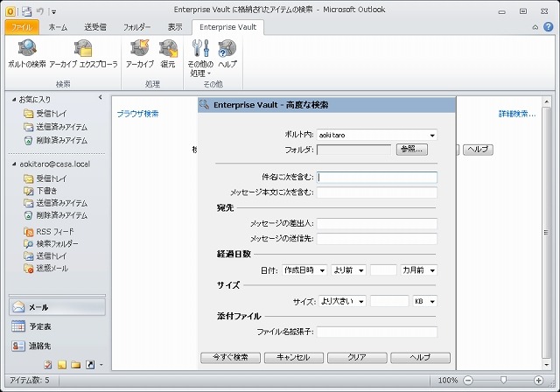This screenshot has width=560, height=392.
Task: Click the send/receive quick access icon
Action: [x=26, y=11]
